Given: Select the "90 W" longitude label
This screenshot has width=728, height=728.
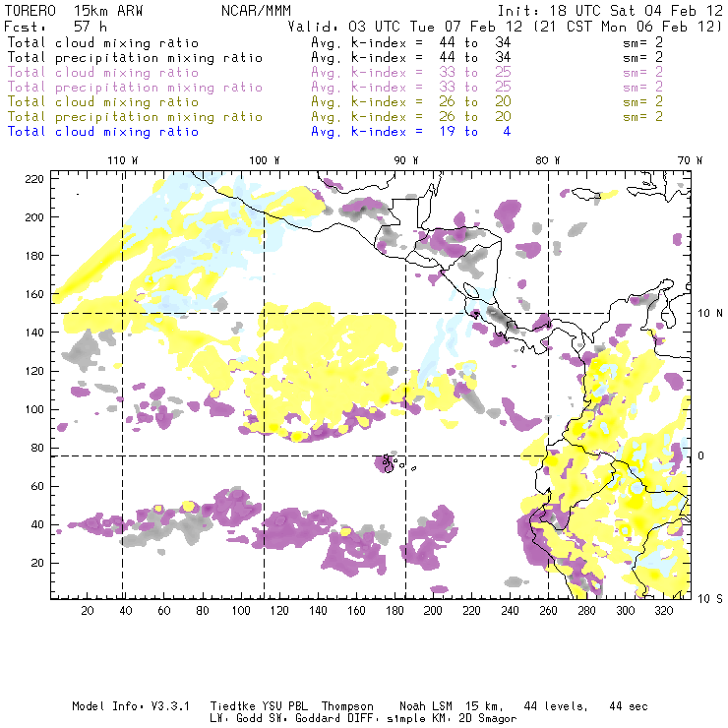Looking at the screenshot, I should tap(406, 160).
